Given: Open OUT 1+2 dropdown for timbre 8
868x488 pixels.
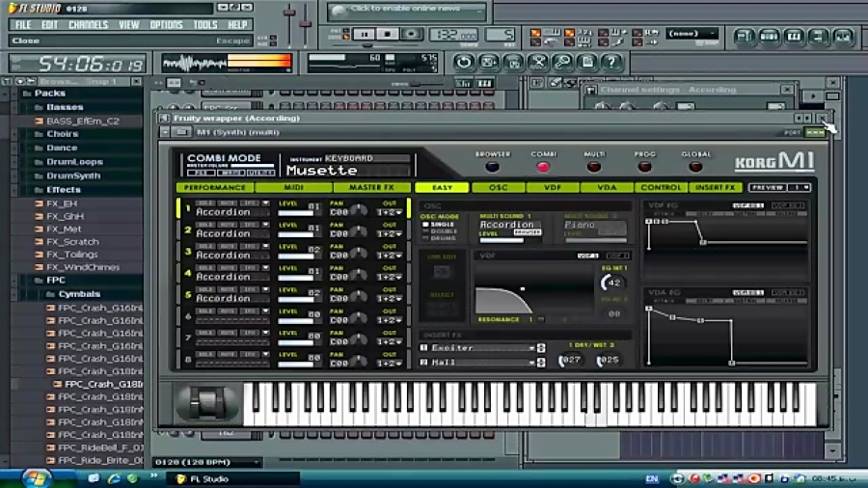Looking at the screenshot, I should tap(390, 364).
